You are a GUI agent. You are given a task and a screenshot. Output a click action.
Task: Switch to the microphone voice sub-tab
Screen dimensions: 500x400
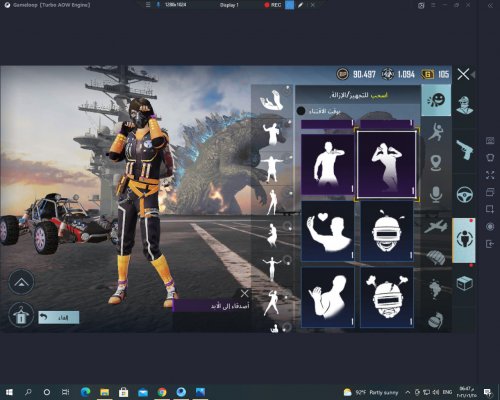tap(436, 195)
